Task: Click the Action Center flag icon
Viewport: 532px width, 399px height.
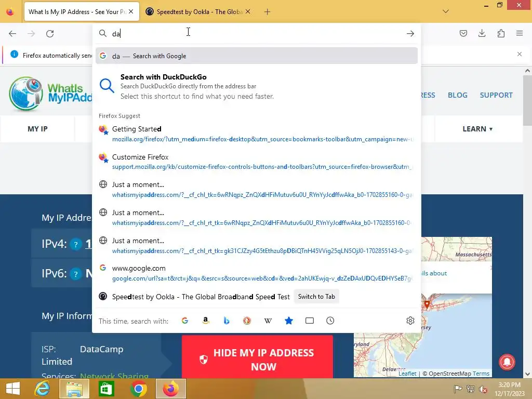Action: coord(458,389)
